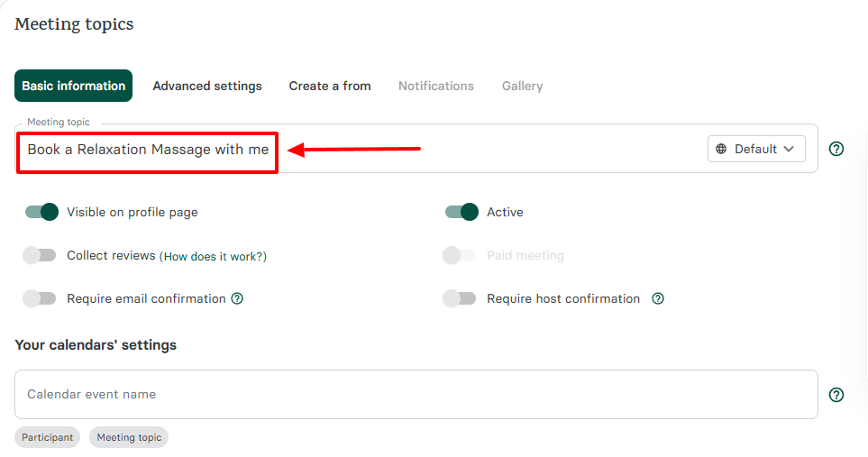Image resolution: width=868 pixels, height=457 pixels.
Task: Toggle Visible on profile page switch
Action: pyautogui.click(x=41, y=212)
